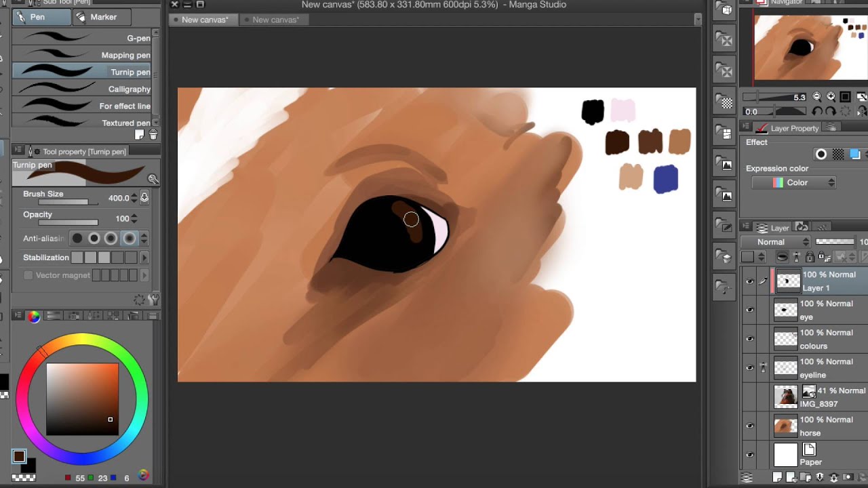The width and height of the screenshot is (868, 488).
Task: Pick the For effect line brush
Action: pos(81,106)
